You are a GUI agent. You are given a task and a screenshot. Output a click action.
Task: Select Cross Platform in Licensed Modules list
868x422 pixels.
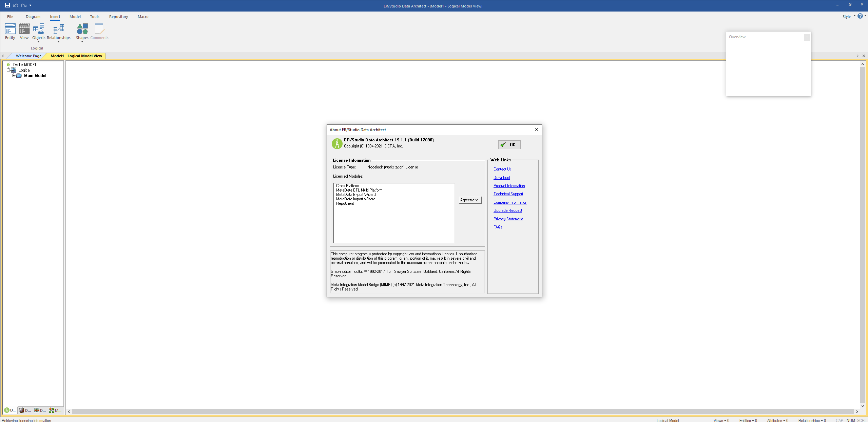(x=347, y=186)
